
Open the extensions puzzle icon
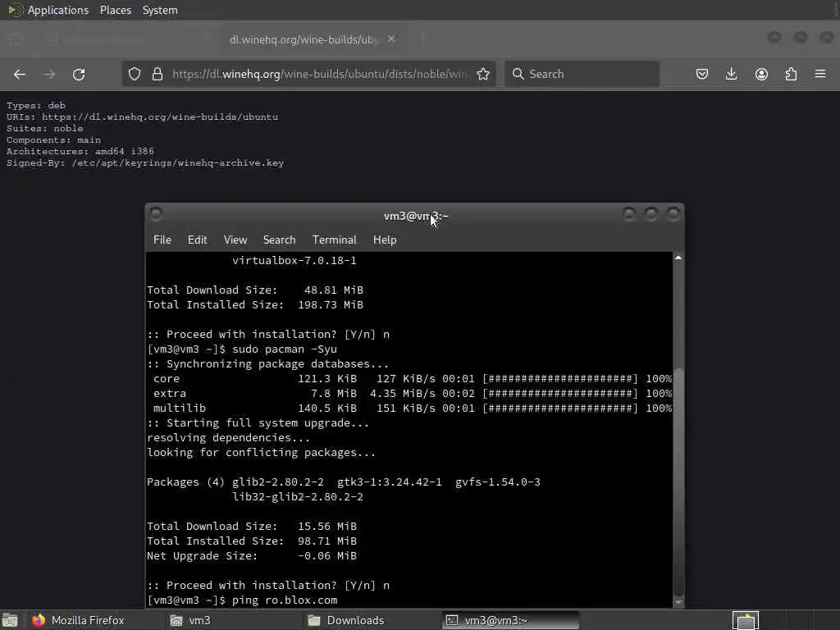click(791, 74)
